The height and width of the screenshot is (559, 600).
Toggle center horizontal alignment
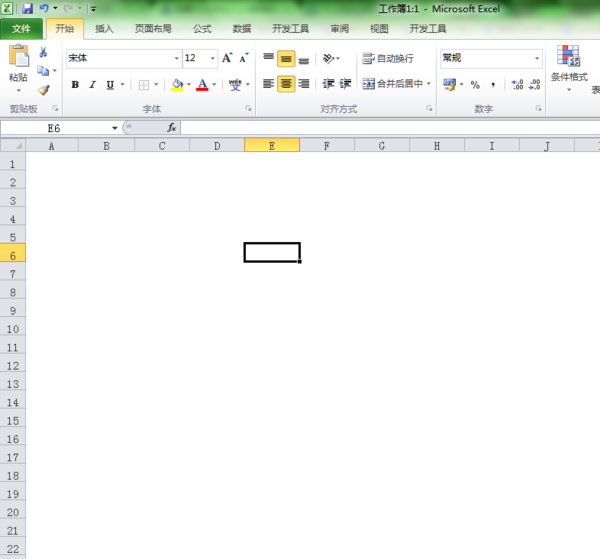coord(286,83)
